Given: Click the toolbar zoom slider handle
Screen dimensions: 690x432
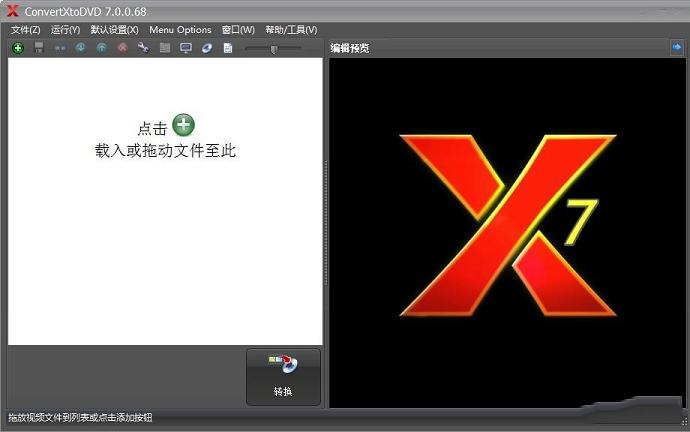Looking at the screenshot, I should [x=274, y=48].
